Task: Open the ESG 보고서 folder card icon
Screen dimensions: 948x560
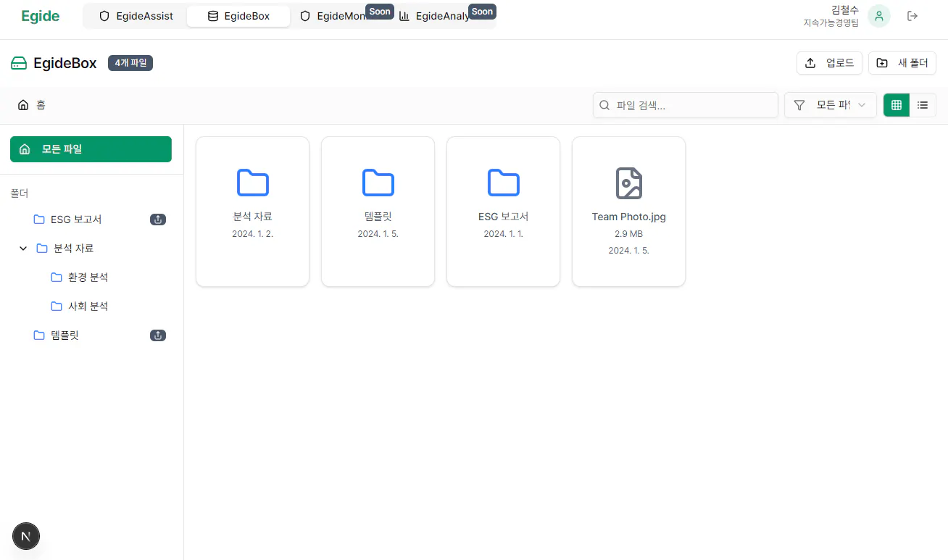Action: pyautogui.click(x=504, y=183)
